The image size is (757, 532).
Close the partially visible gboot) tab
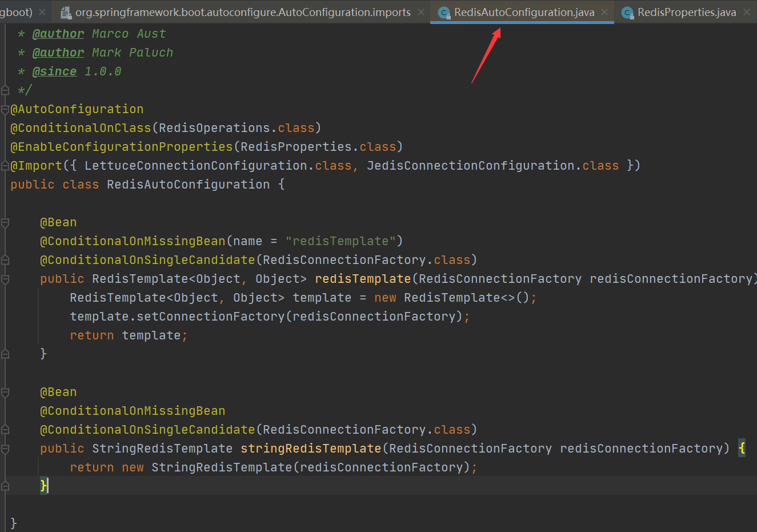point(42,12)
